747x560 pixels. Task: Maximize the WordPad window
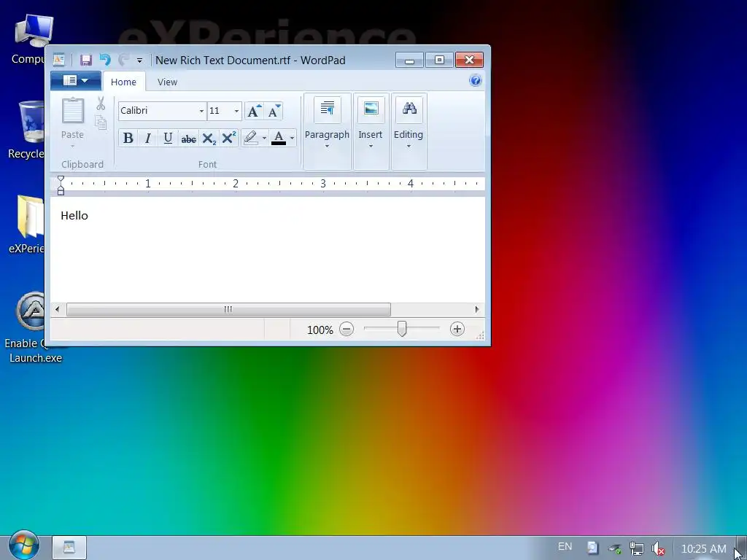tap(439, 60)
